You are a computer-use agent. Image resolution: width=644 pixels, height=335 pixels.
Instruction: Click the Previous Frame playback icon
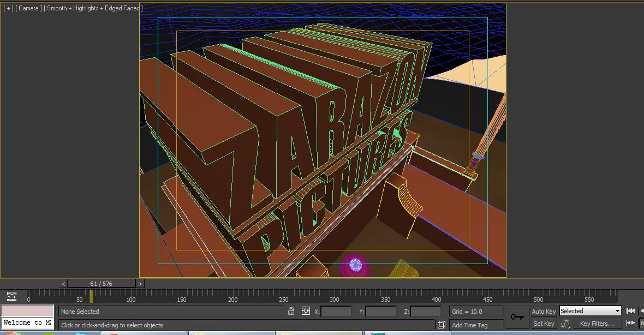tap(642, 311)
